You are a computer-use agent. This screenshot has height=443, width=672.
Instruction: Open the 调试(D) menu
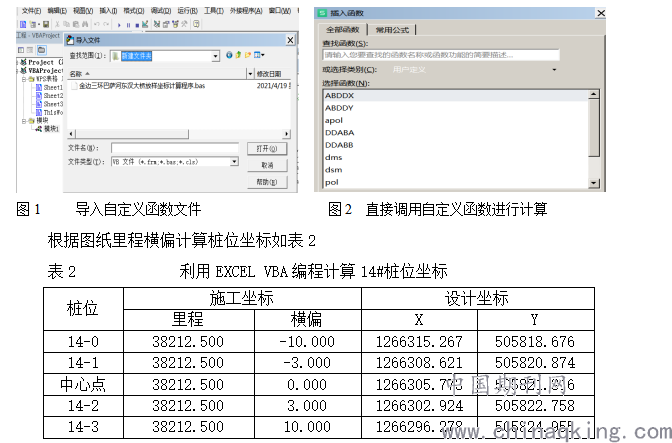161,10
